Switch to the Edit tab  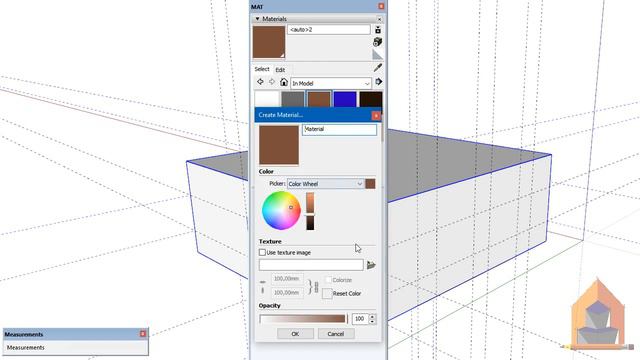click(280, 70)
